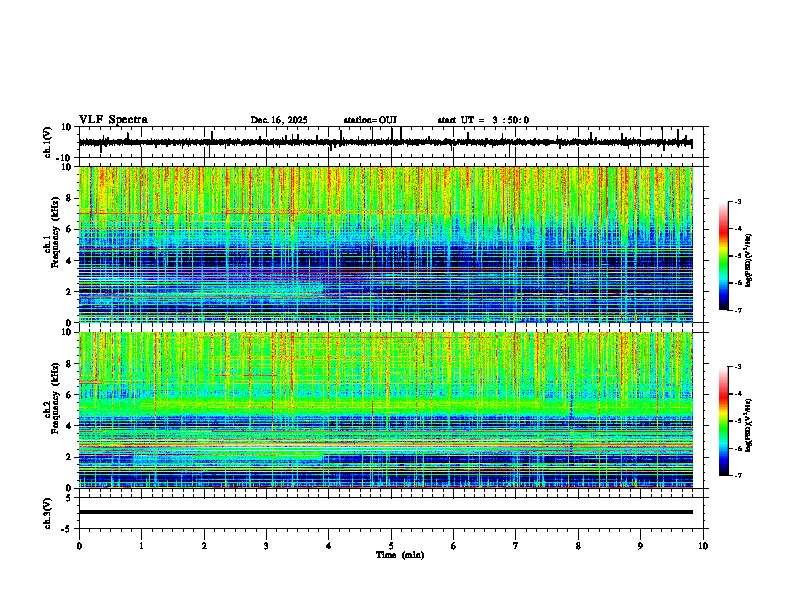Pick the ch.2 spectrogram color scale bar
792x612 pixels.
point(724,421)
